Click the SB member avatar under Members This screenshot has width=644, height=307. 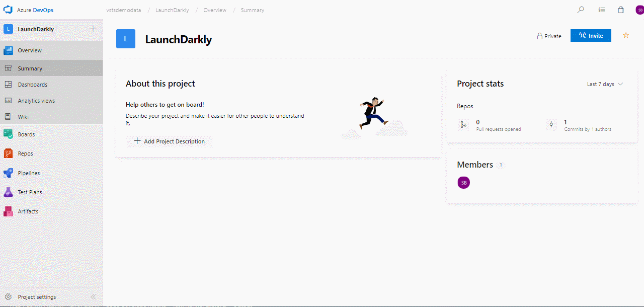point(464,183)
